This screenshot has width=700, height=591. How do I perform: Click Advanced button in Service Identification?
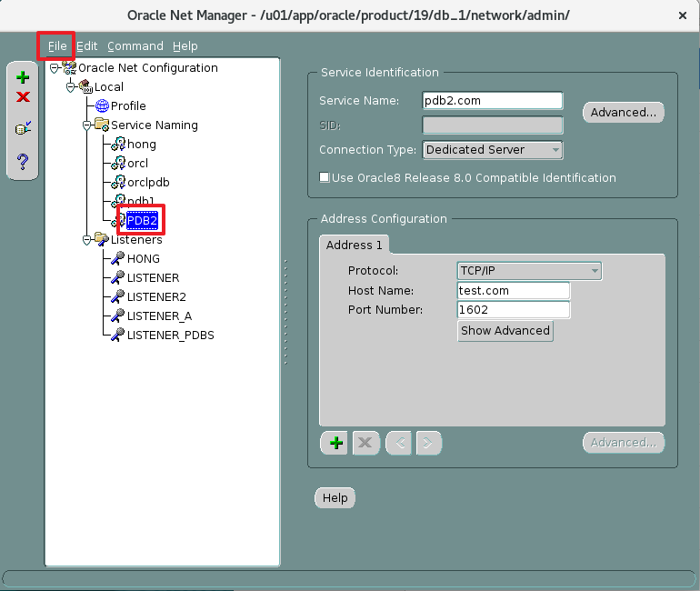(624, 112)
